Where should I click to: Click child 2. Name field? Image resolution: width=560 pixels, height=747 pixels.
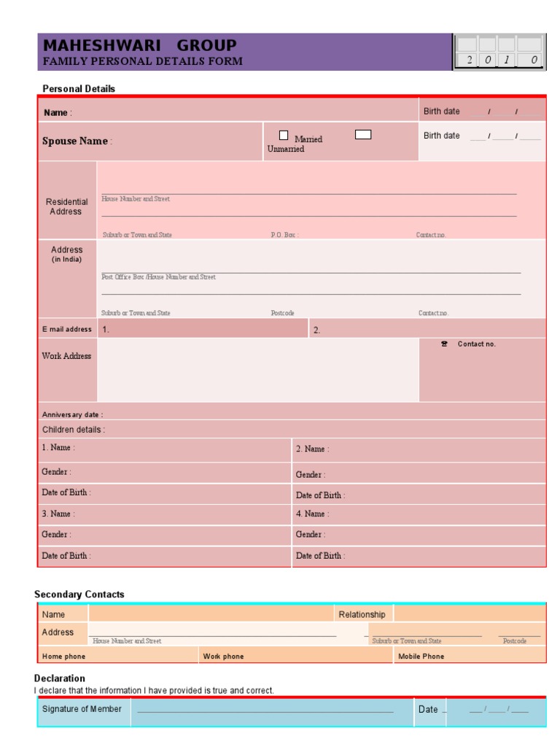pyautogui.click(x=419, y=450)
